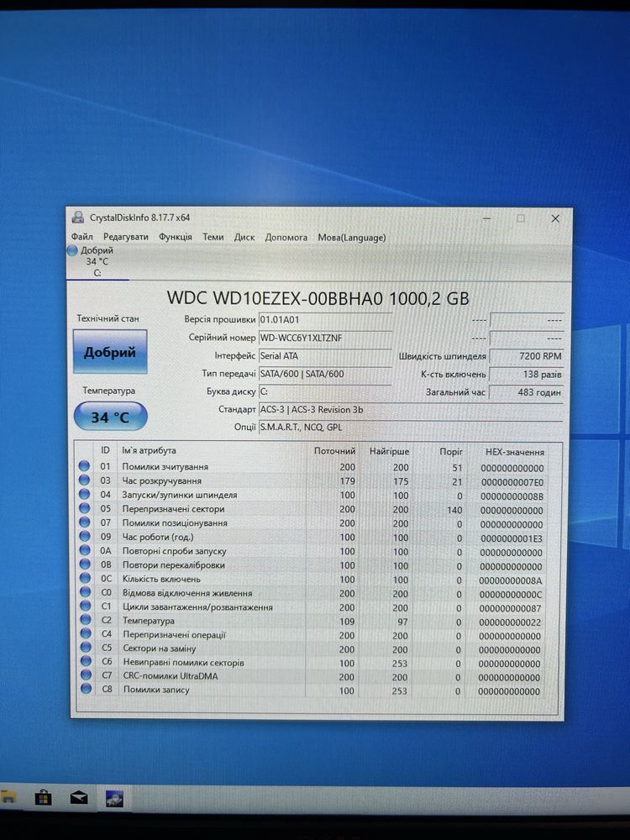Screen dimensions: 630x840
Task: Click status icon for Запуски/зупинки шпинделя row
Action: pyautogui.click(x=84, y=495)
